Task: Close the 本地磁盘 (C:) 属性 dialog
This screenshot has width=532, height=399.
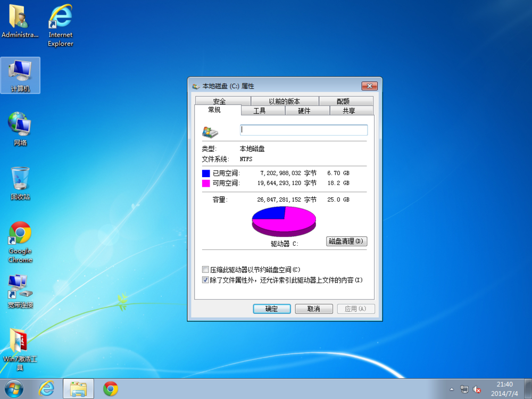Action: pyautogui.click(x=370, y=86)
